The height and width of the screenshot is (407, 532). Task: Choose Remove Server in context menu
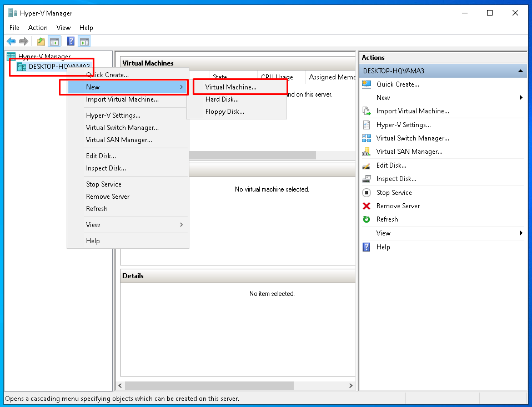pos(128,197)
